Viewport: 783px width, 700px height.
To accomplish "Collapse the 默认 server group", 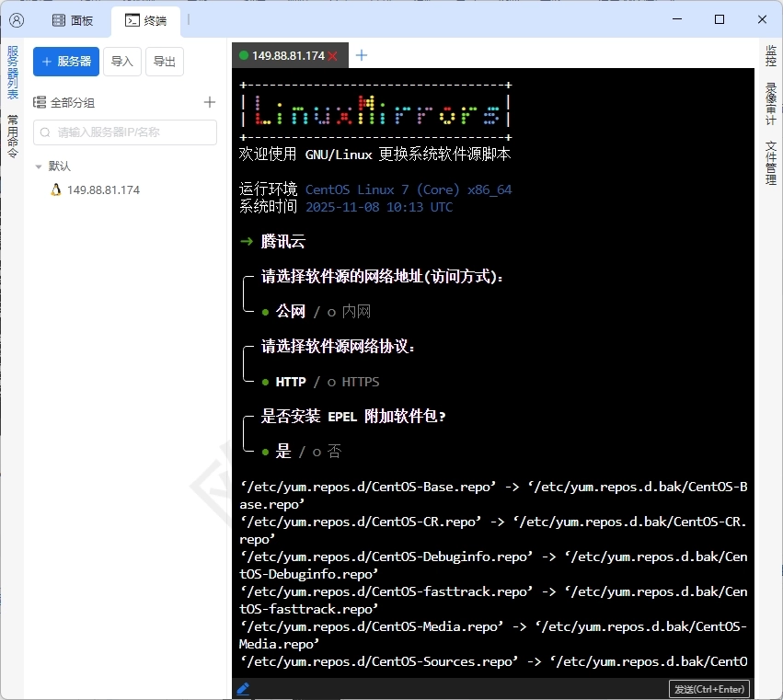I will coord(38,166).
